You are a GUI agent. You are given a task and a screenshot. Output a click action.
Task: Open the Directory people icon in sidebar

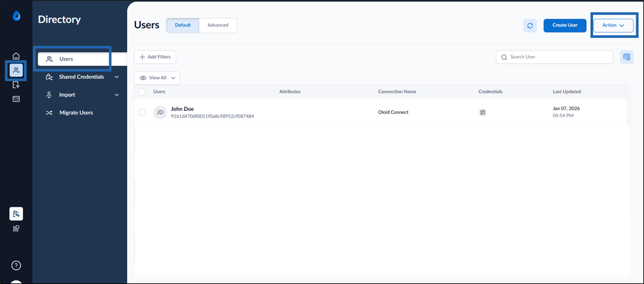pyautogui.click(x=16, y=70)
